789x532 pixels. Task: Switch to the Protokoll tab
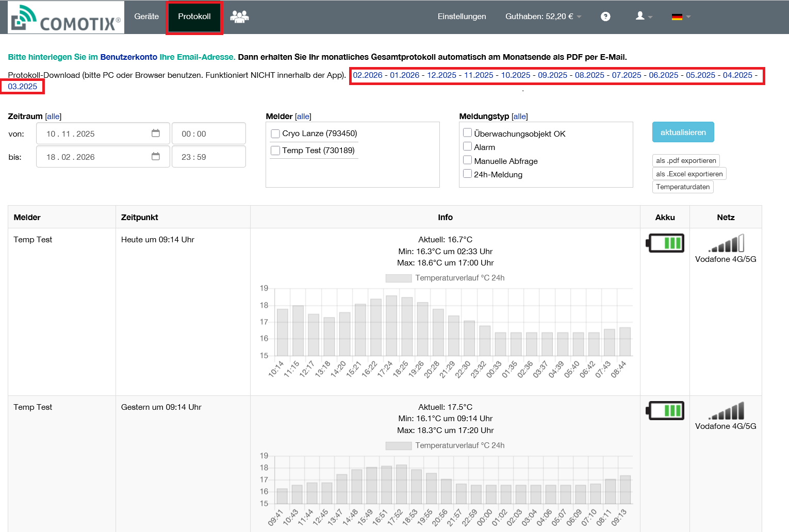coord(194,16)
